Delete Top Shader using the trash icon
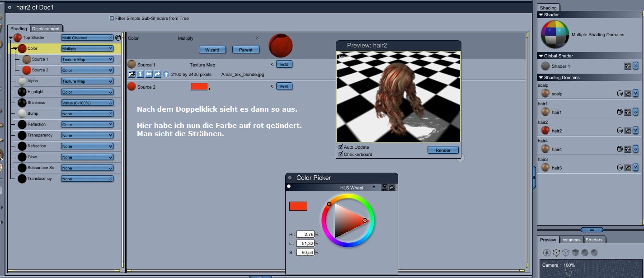Image resolution: width=644 pixels, height=278 pixels. pyautogui.click(x=118, y=38)
